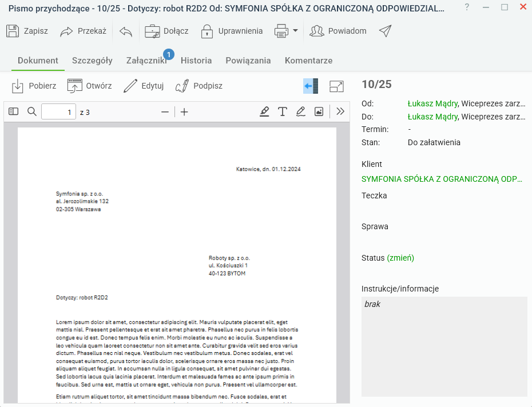Select the add image tool

319,111
